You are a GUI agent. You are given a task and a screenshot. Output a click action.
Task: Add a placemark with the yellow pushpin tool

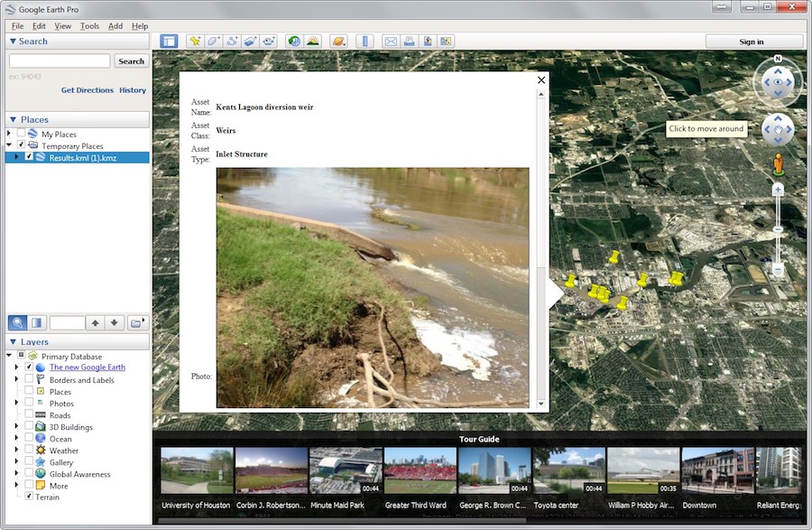coord(195,42)
